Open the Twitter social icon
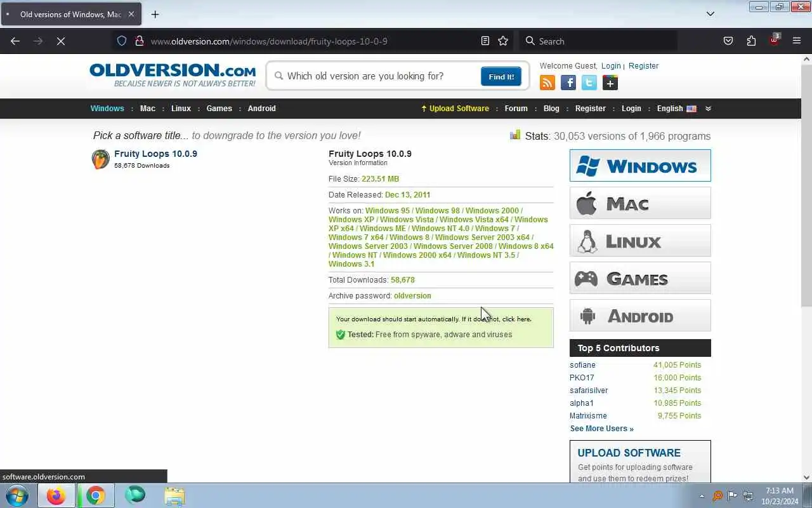Screen dimensions: 812x508 click(x=589, y=83)
